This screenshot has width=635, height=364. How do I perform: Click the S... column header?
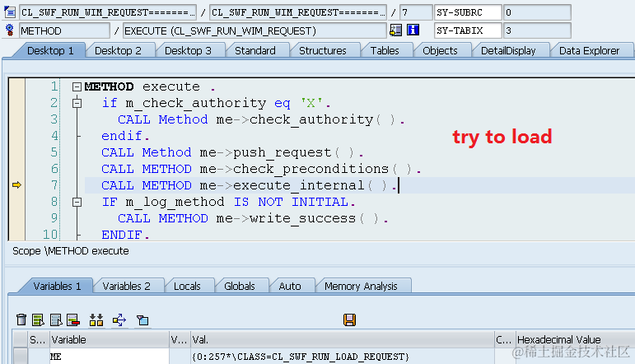(x=39, y=339)
